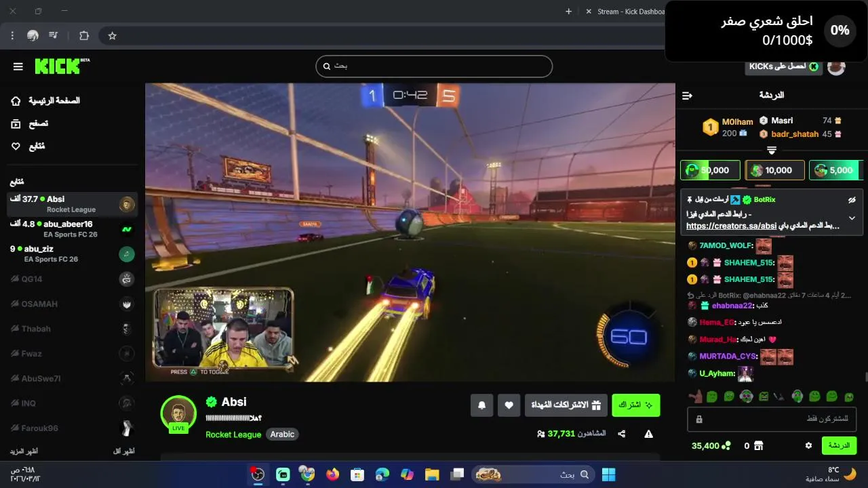This screenshot has height=488, width=868.
Task: Open gifted subscriptions 'الاشتراكات المُهداة' button
Action: point(566,405)
